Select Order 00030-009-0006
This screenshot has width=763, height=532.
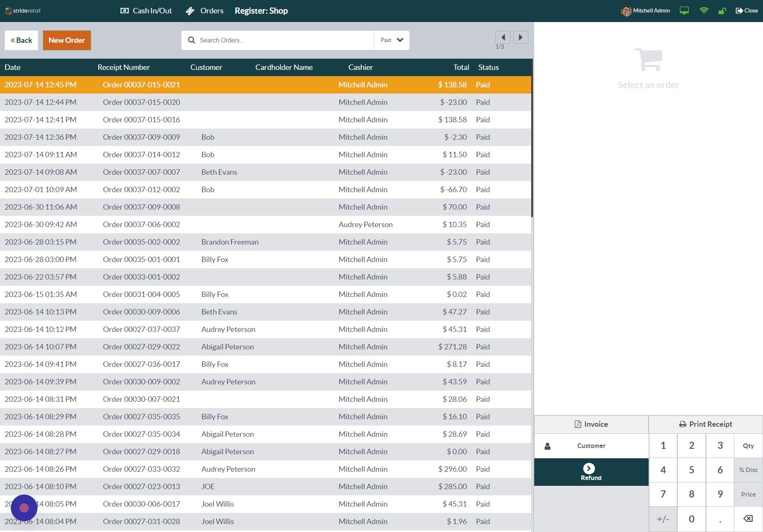265,312
